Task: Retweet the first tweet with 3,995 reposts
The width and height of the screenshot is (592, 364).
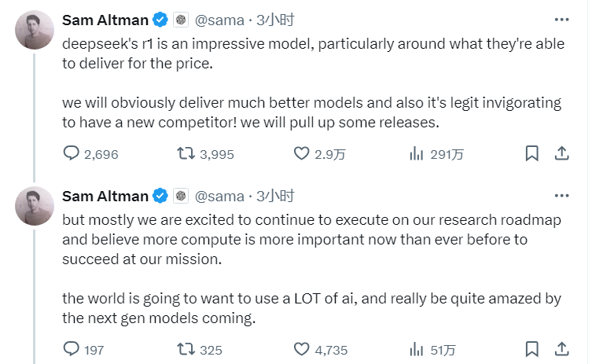Action: 187,154
